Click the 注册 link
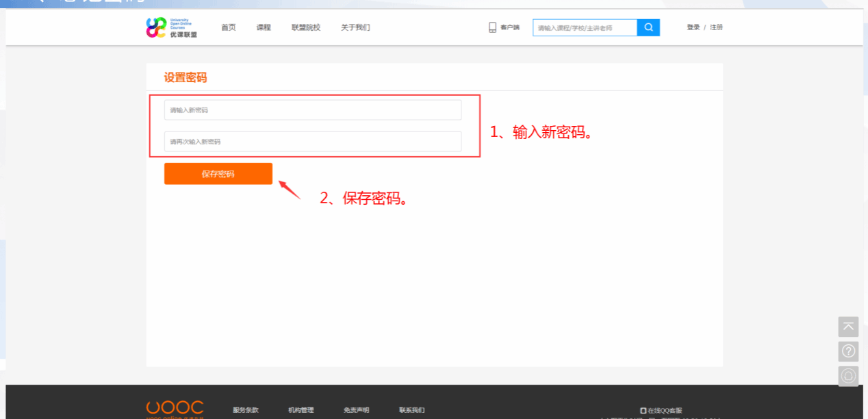Viewport: 868px width, 419px height. coord(716,27)
